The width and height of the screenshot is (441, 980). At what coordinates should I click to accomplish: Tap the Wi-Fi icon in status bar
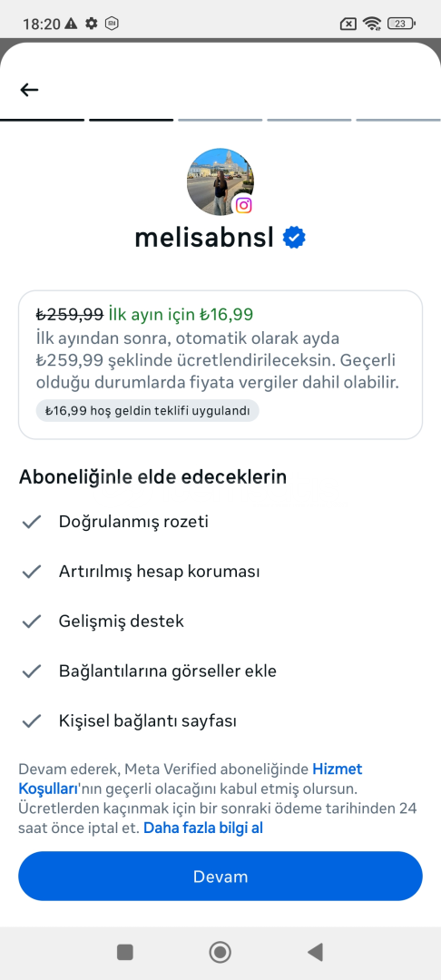point(372,24)
